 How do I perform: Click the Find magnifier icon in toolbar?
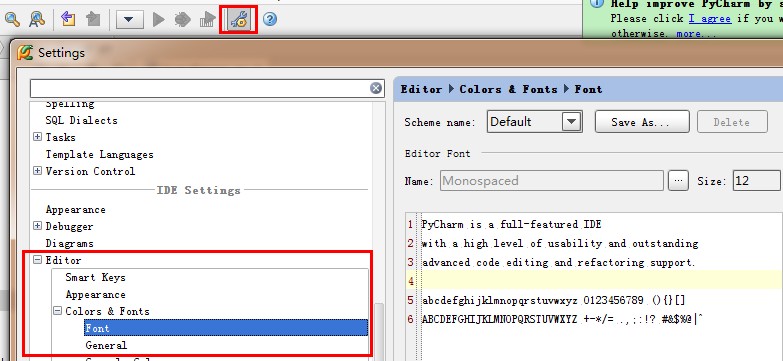12,19
